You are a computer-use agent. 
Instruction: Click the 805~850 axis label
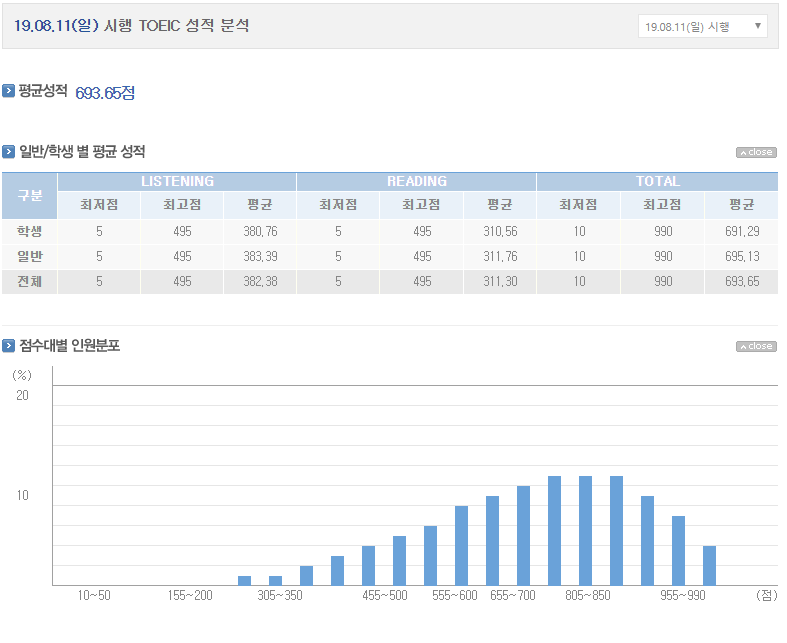tap(585, 595)
